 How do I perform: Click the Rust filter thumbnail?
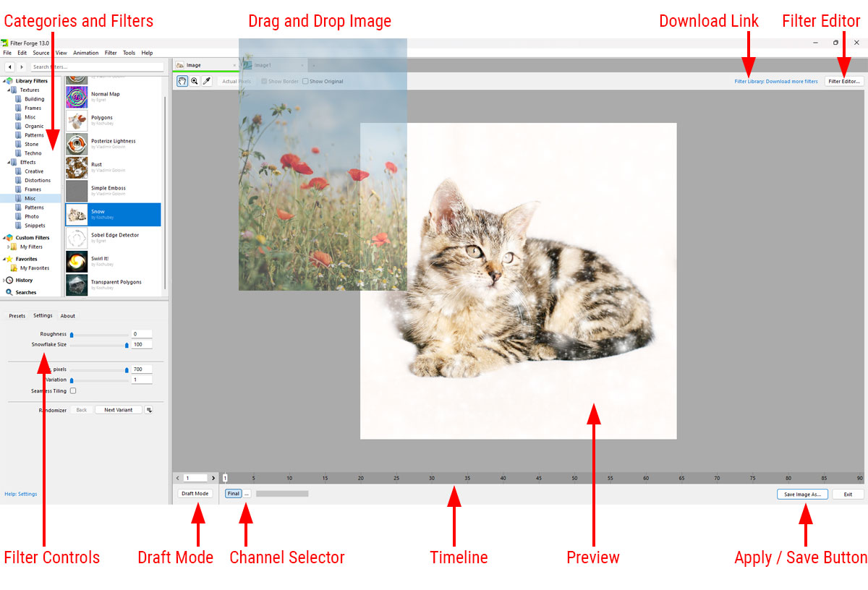coord(77,168)
